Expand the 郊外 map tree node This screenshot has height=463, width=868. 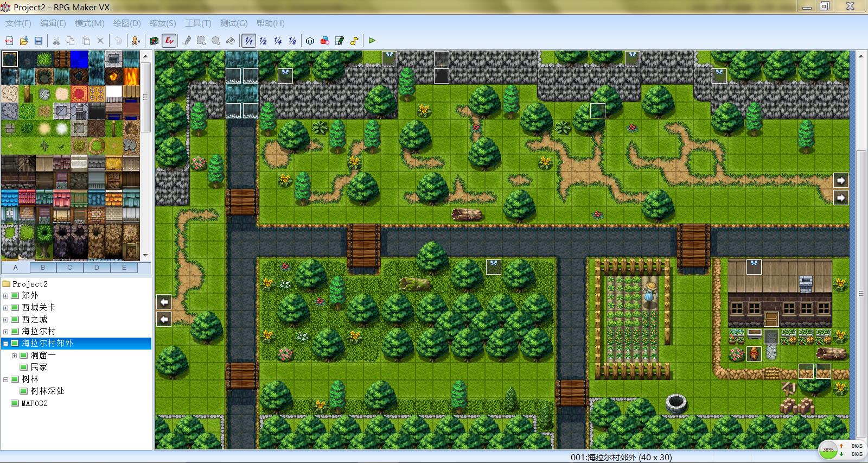(x=6, y=296)
